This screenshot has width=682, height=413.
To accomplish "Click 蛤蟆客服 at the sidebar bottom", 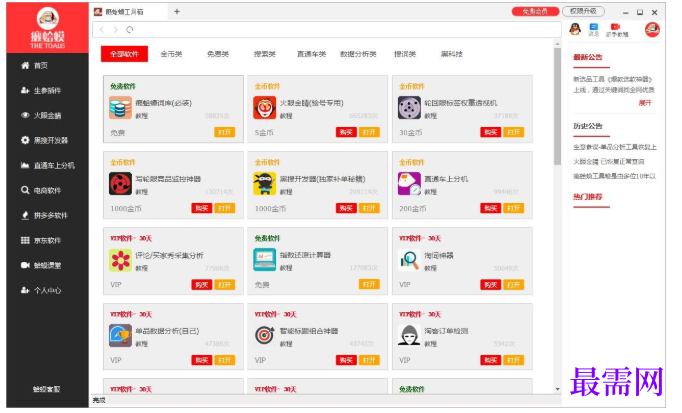I will click(46, 390).
